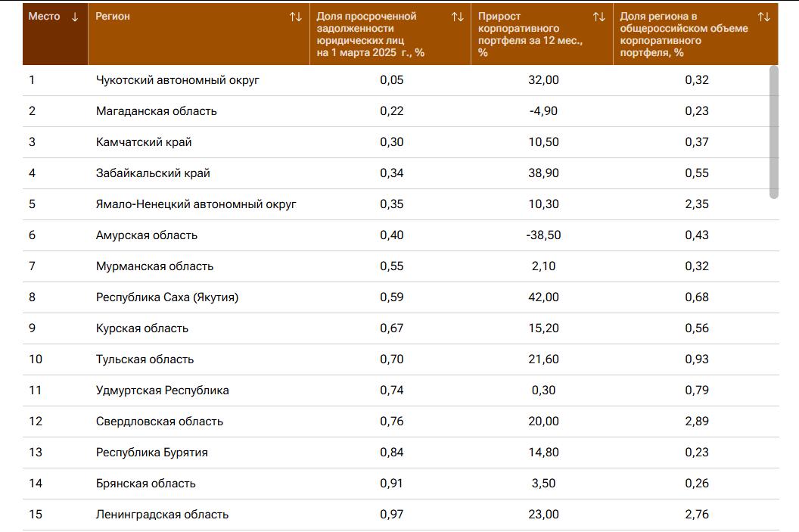This screenshot has height=532, width=799.
Task: Click the Место column header label
Action: [44, 17]
